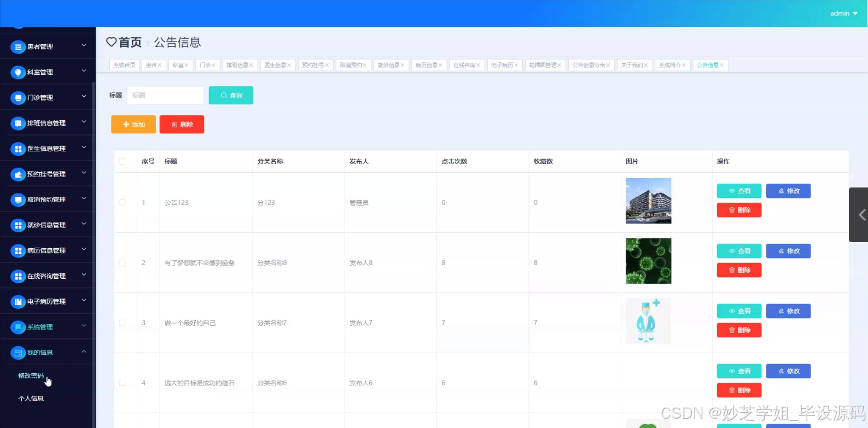868x428 pixels.
Task: Expand the 医生信息管理 menu chevron
Action: 84,148
